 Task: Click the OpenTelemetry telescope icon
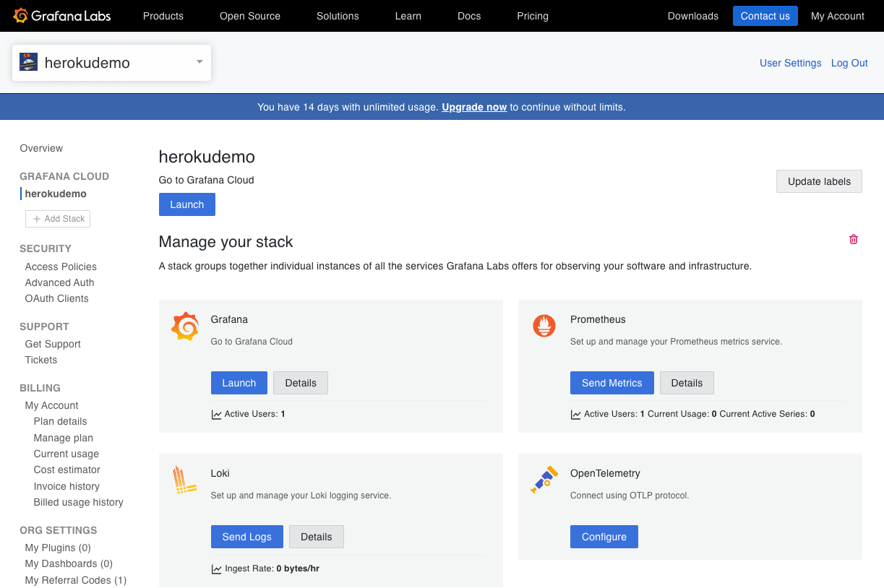pyautogui.click(x=544, y=480)
